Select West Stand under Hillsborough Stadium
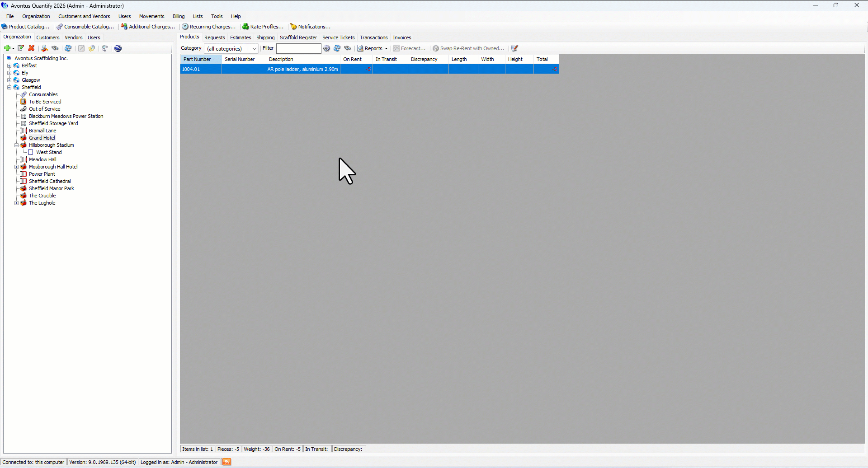This screenshot has height=468, width=868. 49,152
